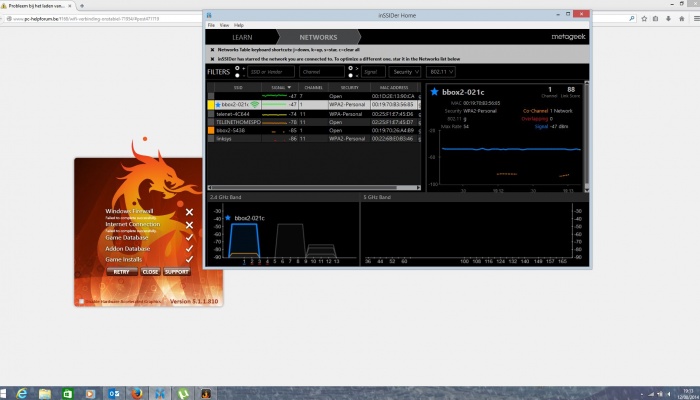Click the Signal filter field
The image size is (700, 400).
click(373, 71)
